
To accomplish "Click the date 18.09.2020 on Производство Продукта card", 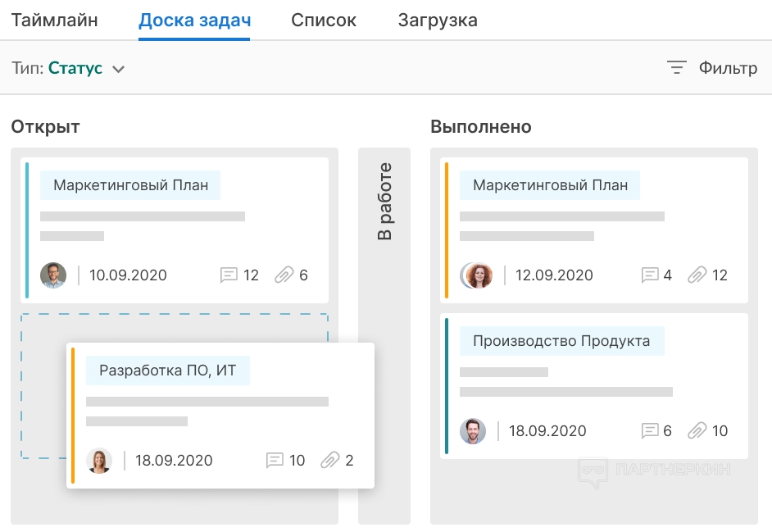I will 547,431.
